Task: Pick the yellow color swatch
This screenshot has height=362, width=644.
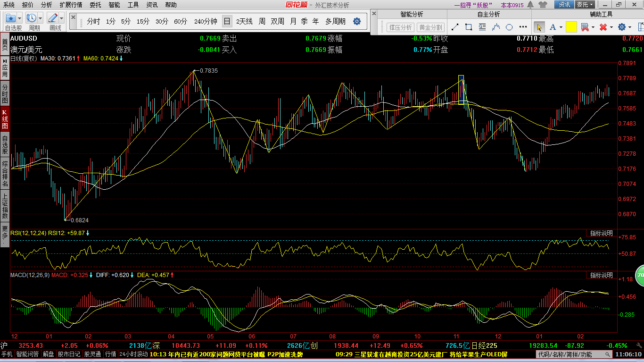Action: [571, 27]
